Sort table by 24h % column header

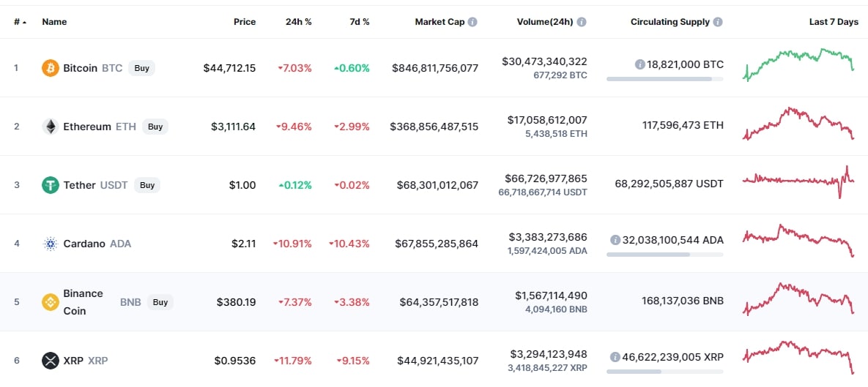[x=298, y=22]
